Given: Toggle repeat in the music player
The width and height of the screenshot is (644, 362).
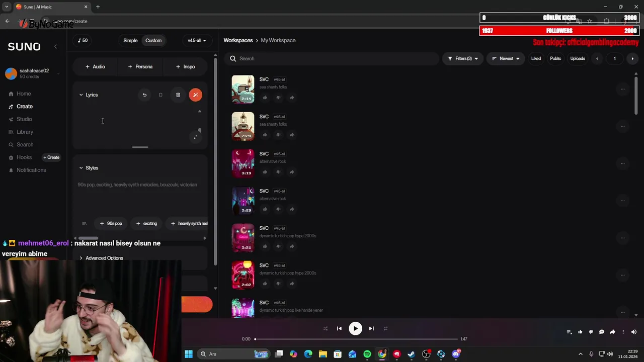Looking at the screenshot, I should point(385,328).
